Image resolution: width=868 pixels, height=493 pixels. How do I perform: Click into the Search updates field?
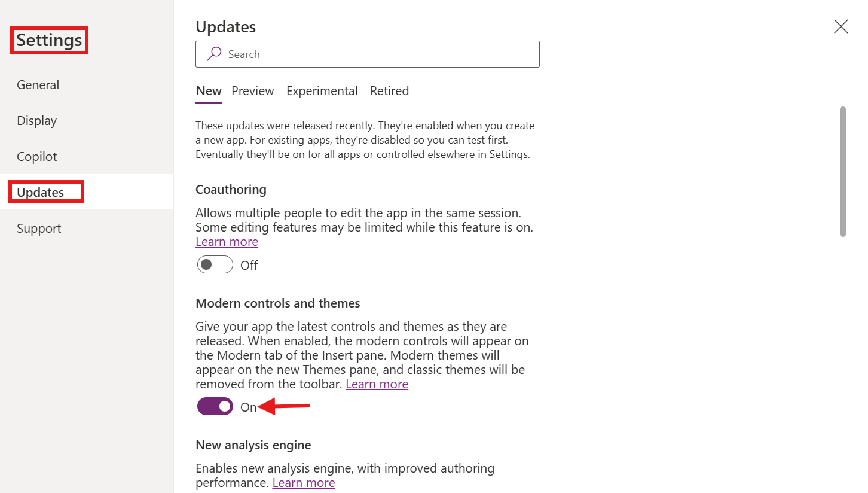point(377,54)
